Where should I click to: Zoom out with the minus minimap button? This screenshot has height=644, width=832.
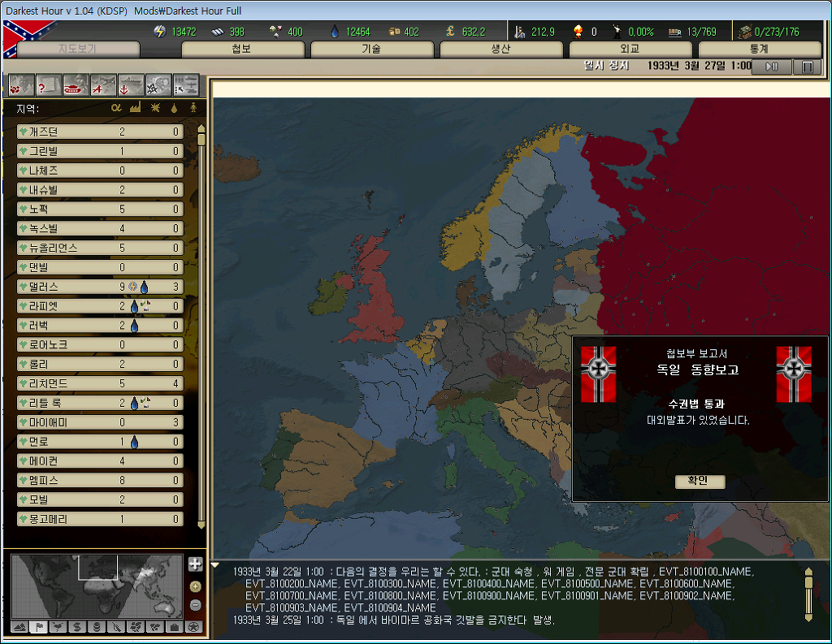click(195, 605)
